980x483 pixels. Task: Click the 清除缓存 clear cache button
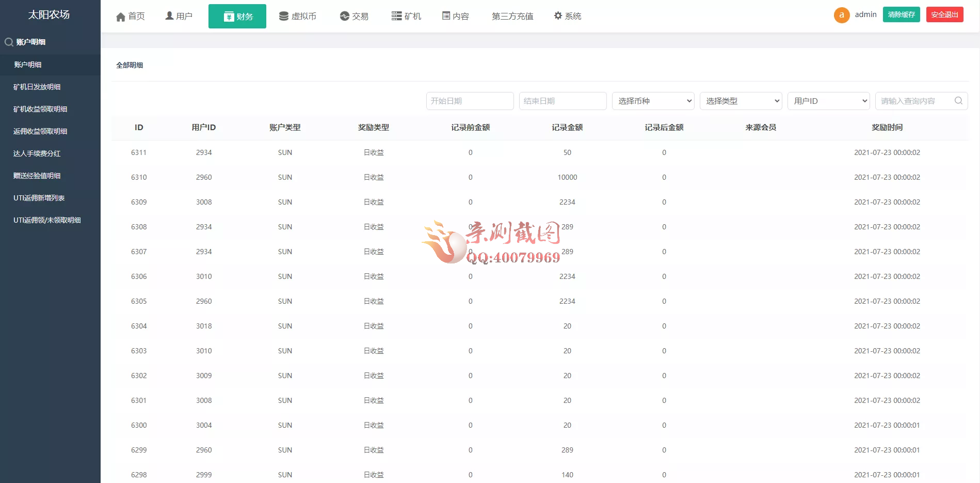(x=901, y=14)
